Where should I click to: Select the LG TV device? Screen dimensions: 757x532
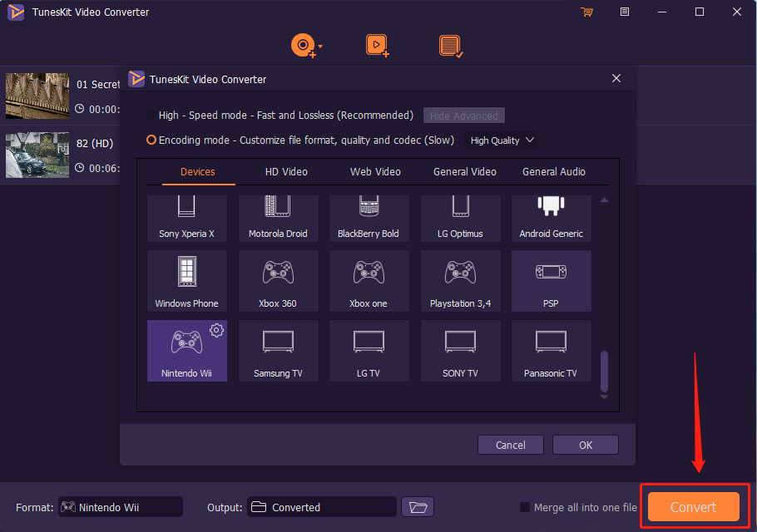369,351
